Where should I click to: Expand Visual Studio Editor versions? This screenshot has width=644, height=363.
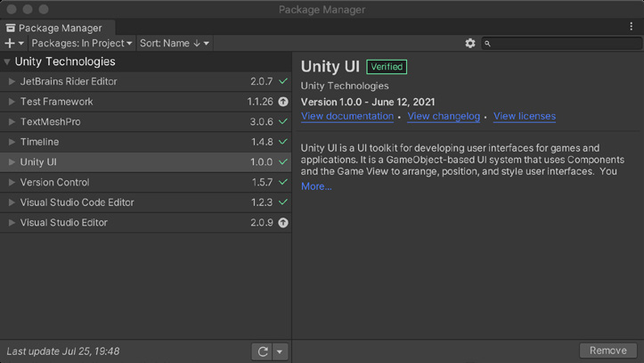click(x=12, y=222)
